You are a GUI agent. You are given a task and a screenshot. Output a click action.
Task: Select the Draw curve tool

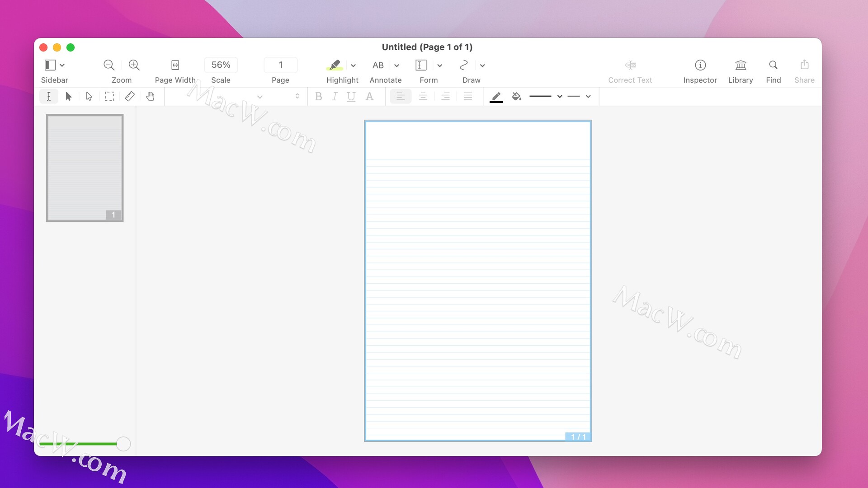click(x=464, y=65)
